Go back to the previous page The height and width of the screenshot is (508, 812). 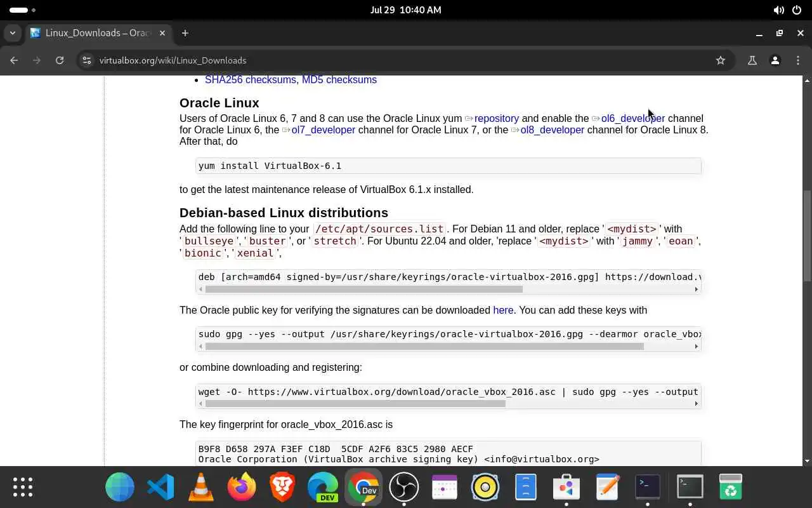pyautogui.click(x=14, y=60)
